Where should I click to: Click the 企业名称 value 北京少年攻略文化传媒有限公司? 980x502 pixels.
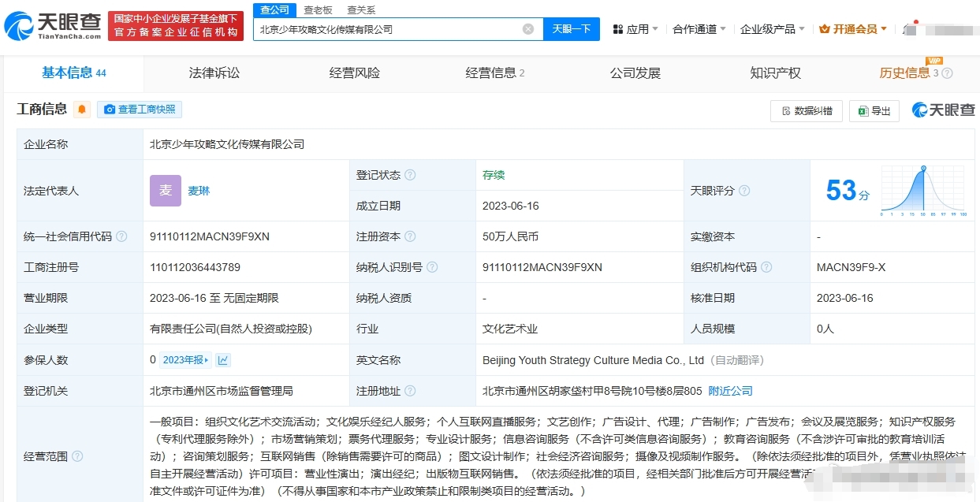(x=227, y=144)
